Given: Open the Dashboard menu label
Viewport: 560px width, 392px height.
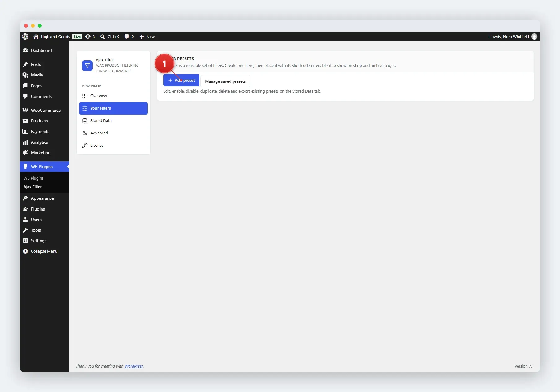Looking at the screenshot, I should click(41, 50).
